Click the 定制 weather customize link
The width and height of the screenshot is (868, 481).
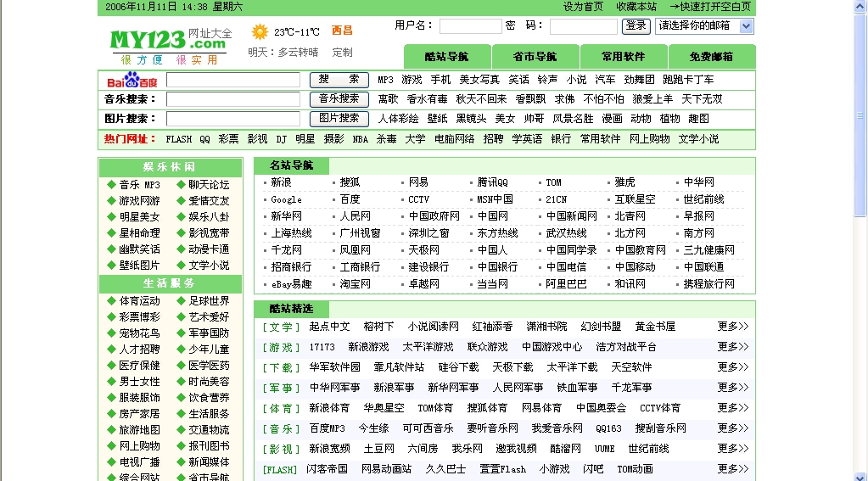pos(342,53)
